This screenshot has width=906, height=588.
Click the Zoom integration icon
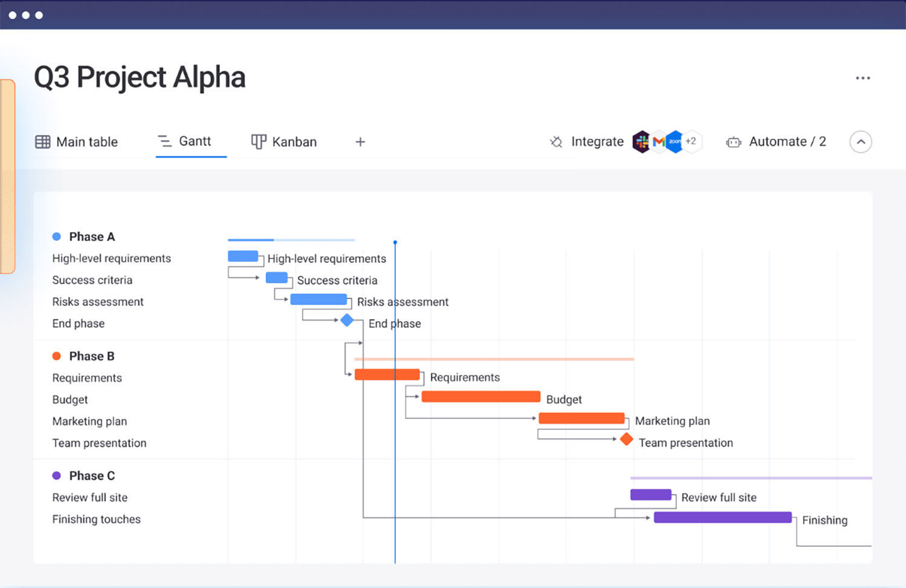click(673, 141)
